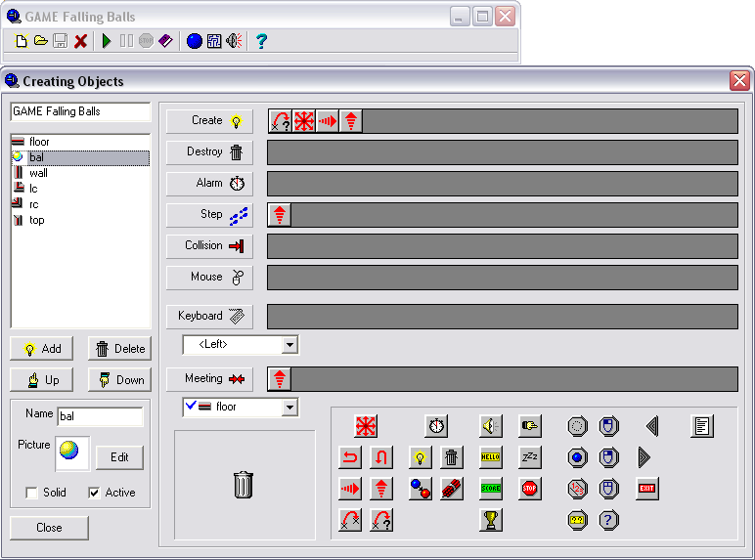Select the red EXIT action
The height and width of the screenshot is (560, 755).
[x=646, y=489]
